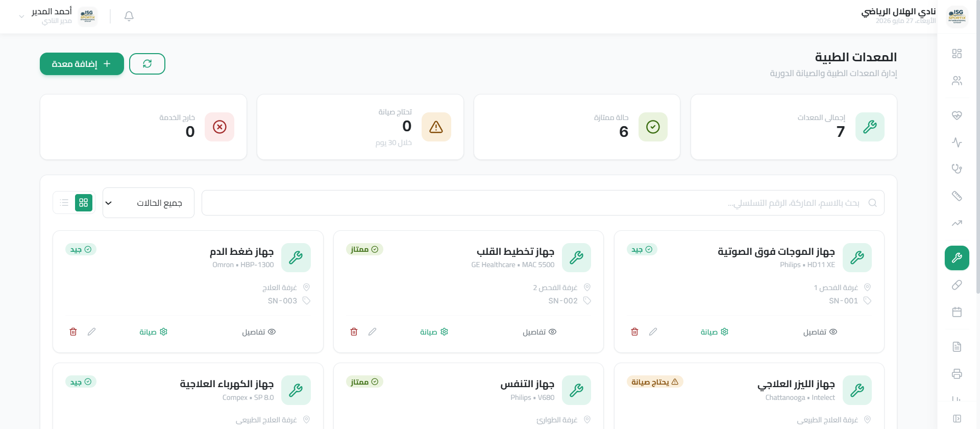Click the أحمد المدير profile avatar
The width and height of the screenshot is (980, 429).
tap(88, 16)
